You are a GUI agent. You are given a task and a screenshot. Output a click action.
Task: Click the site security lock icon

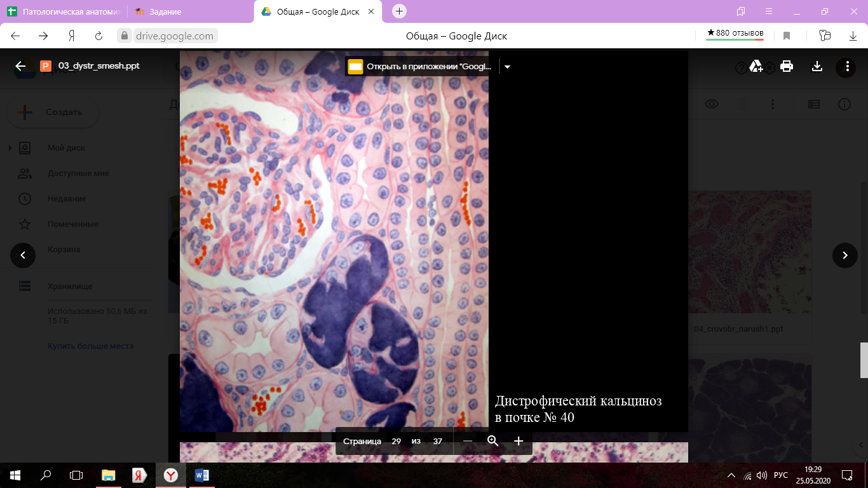(x=125, y=36)
